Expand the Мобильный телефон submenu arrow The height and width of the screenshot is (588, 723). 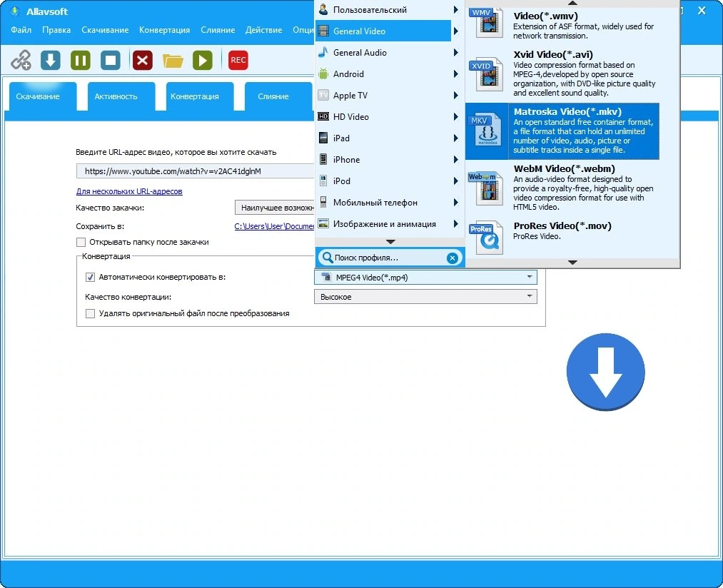tap(455, 202)
